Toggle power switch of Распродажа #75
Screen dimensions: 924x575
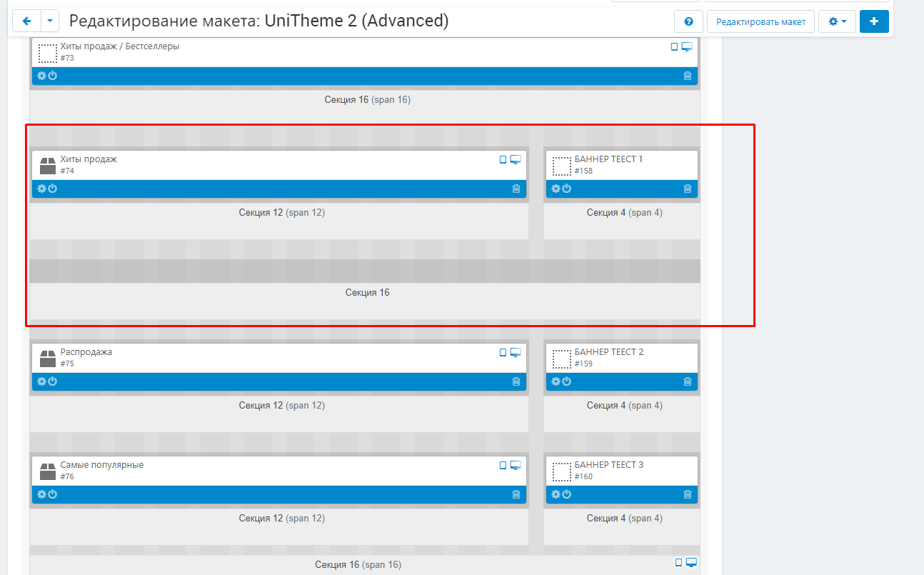52,381
